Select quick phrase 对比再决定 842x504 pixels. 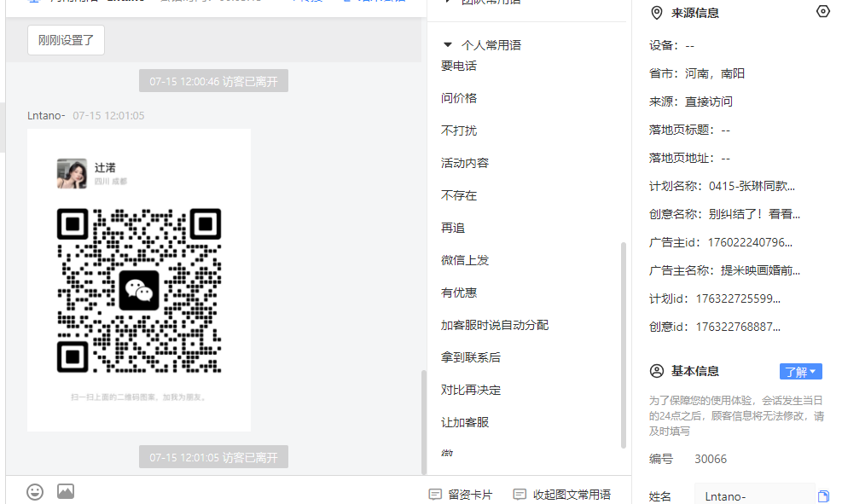470,391
